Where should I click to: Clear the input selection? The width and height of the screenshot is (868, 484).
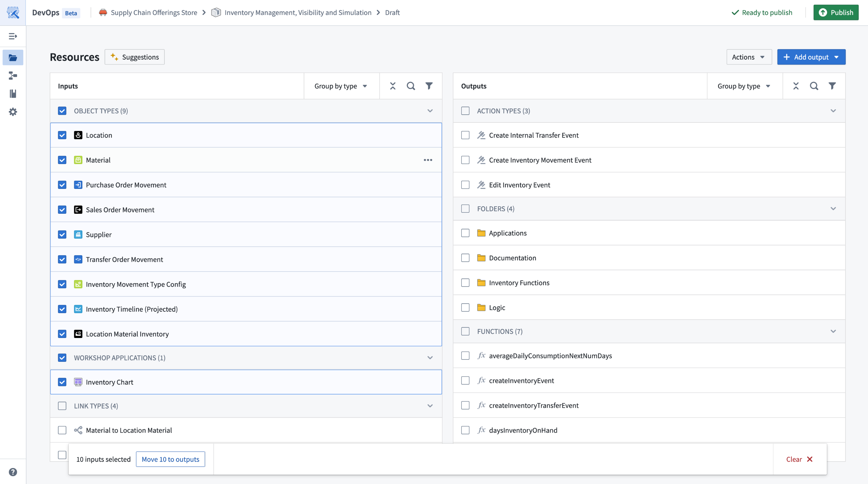799,459
